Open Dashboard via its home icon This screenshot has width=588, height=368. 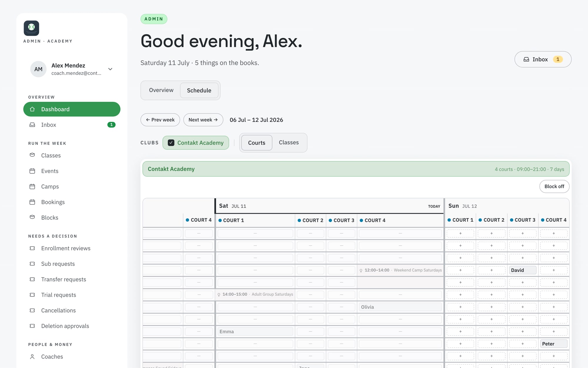(32, 109)
